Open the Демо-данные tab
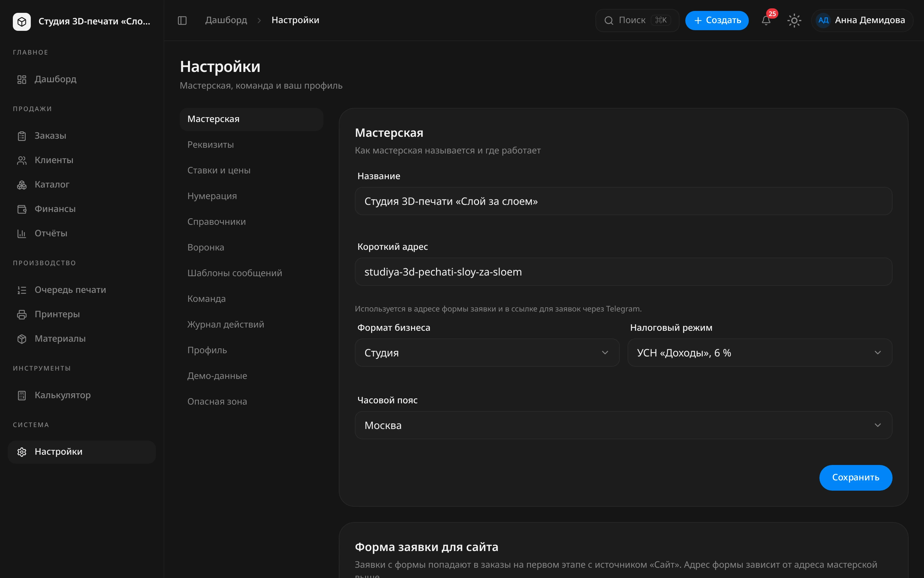Screen dimensions: 924x578 [x=251, y=376]
